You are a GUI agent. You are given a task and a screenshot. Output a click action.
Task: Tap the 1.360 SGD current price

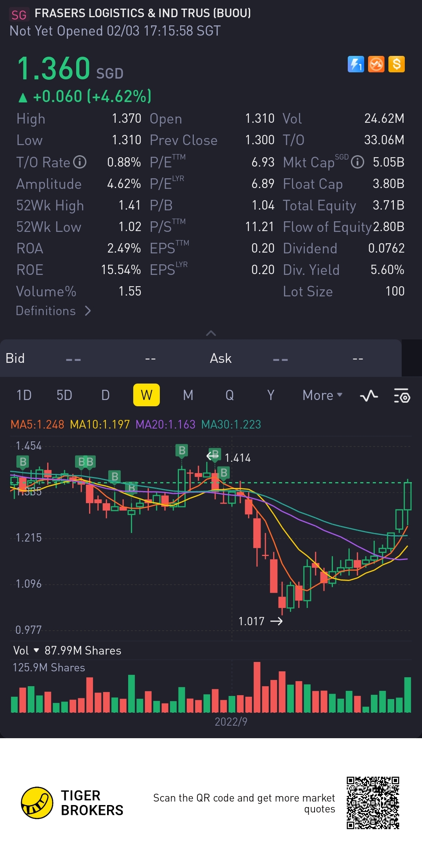pyautogui.click(x=70, y=69)
